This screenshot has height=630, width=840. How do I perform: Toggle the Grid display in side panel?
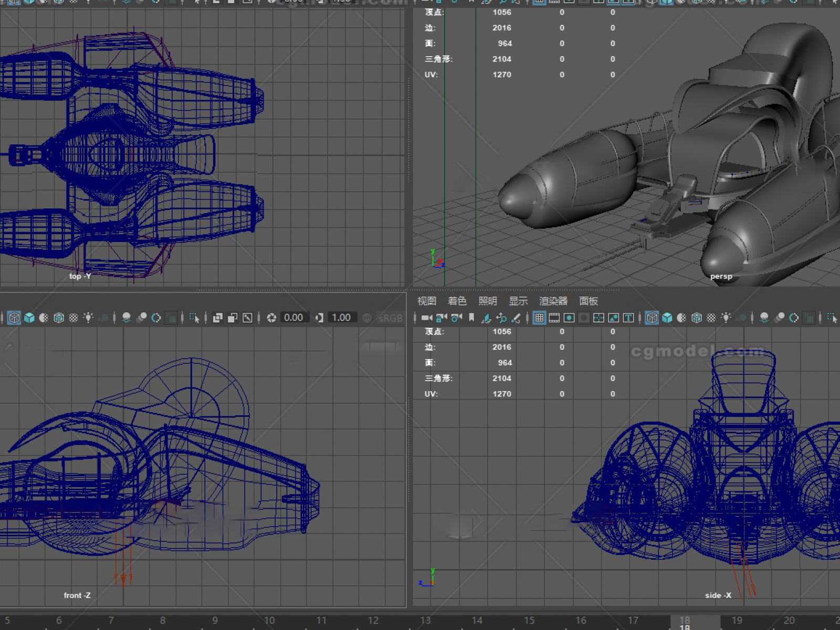539,318
